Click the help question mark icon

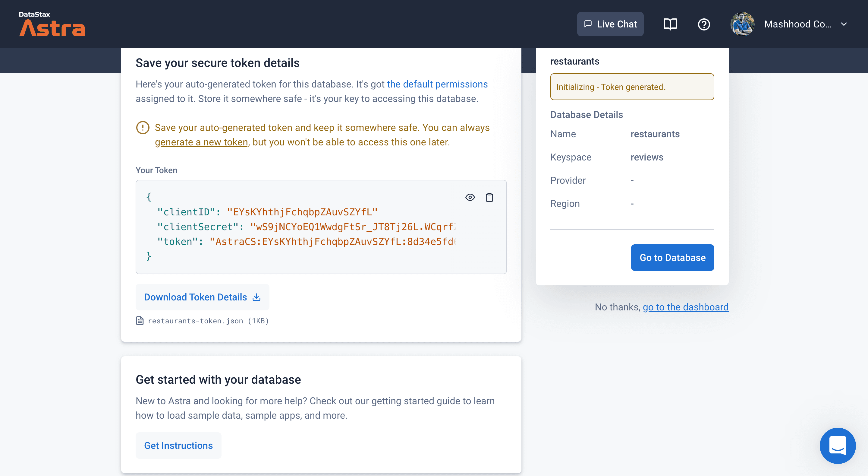703,24
